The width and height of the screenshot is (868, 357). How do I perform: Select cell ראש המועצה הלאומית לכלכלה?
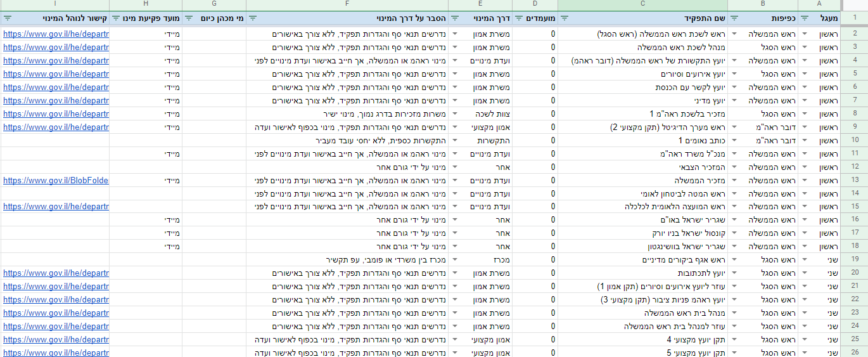coord(643,207)
